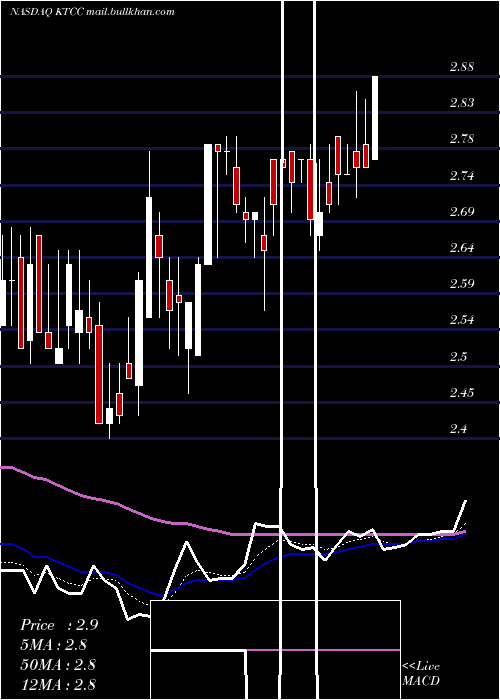The height and width of the screenshot is (700, 500).
Task: Click the <<Live MACD label
Action: point(421,674)
